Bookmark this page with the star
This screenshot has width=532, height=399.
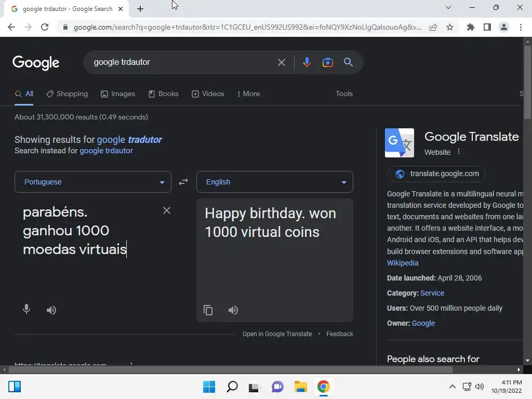coord(450,27)
